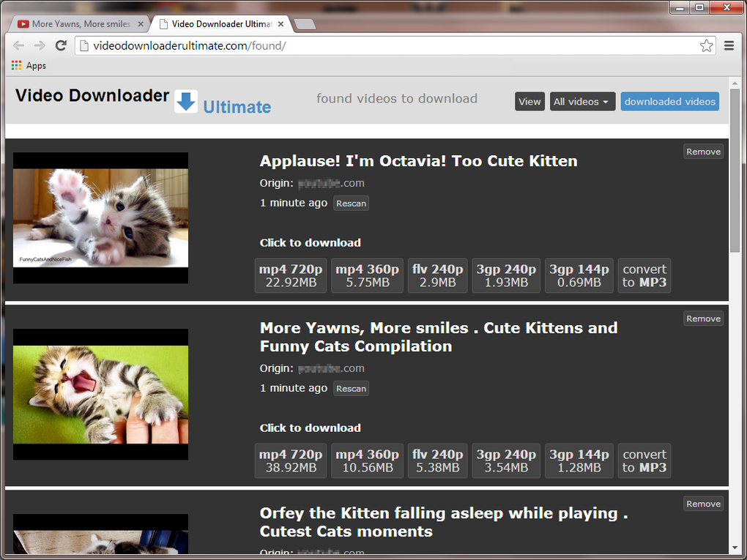Download Octavia video as mp4 720p 22.92MB

point(291,276)
